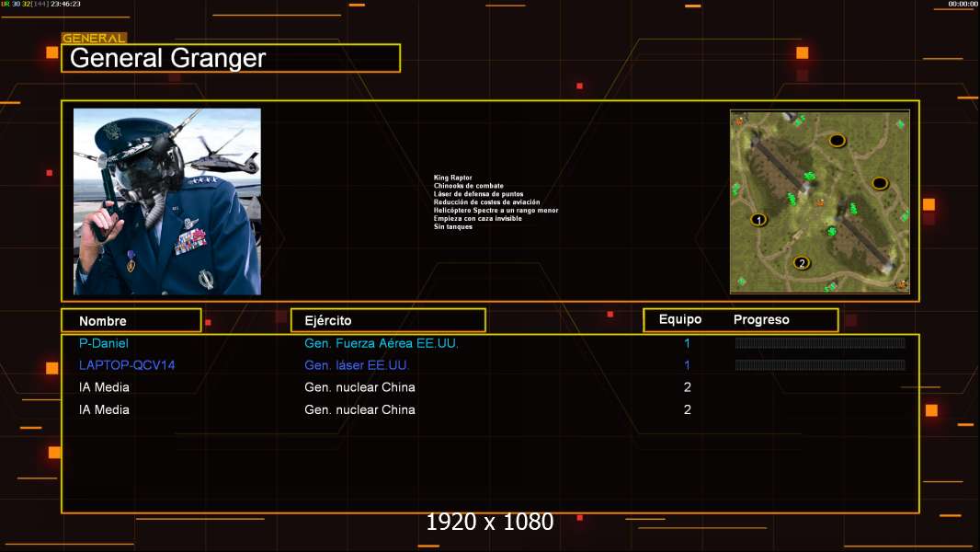Click the GENERAL label tag
This screenshot has height=552, width=980.
tap(94, 38)
